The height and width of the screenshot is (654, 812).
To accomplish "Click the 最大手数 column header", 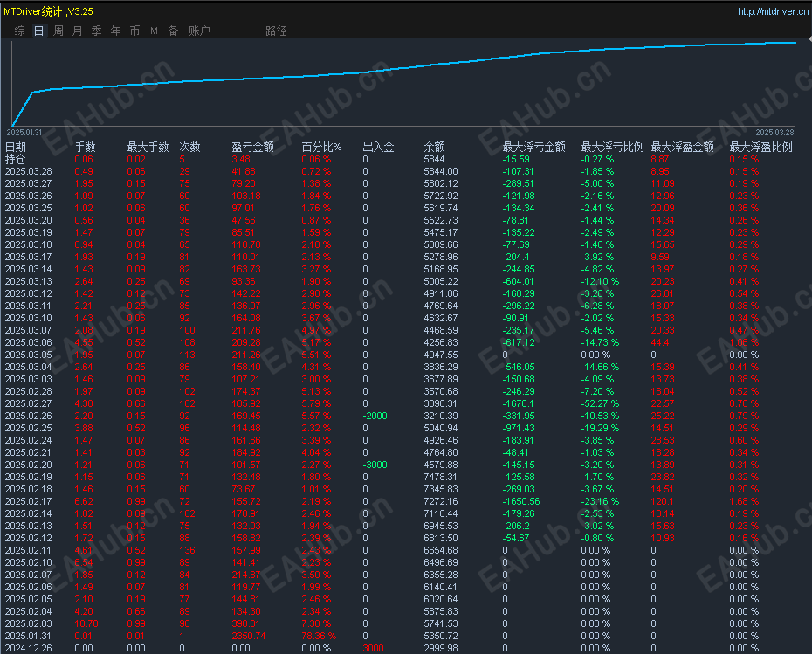I will coord(148,147).
